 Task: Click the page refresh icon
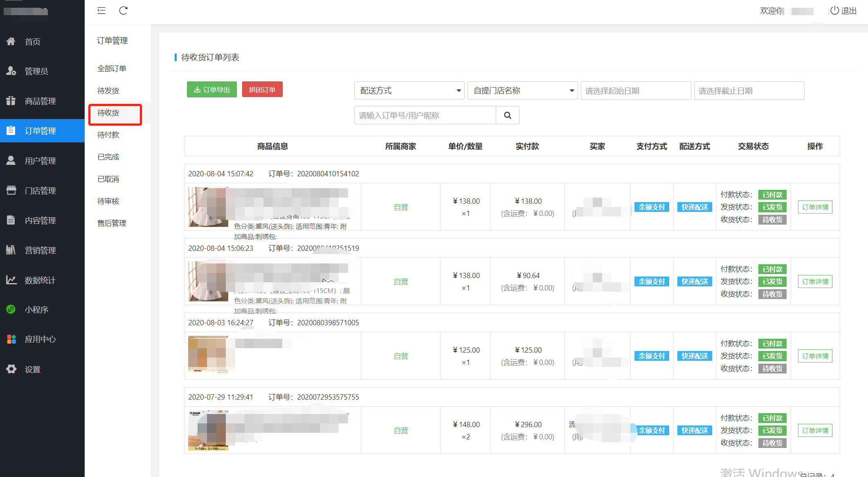124,11
